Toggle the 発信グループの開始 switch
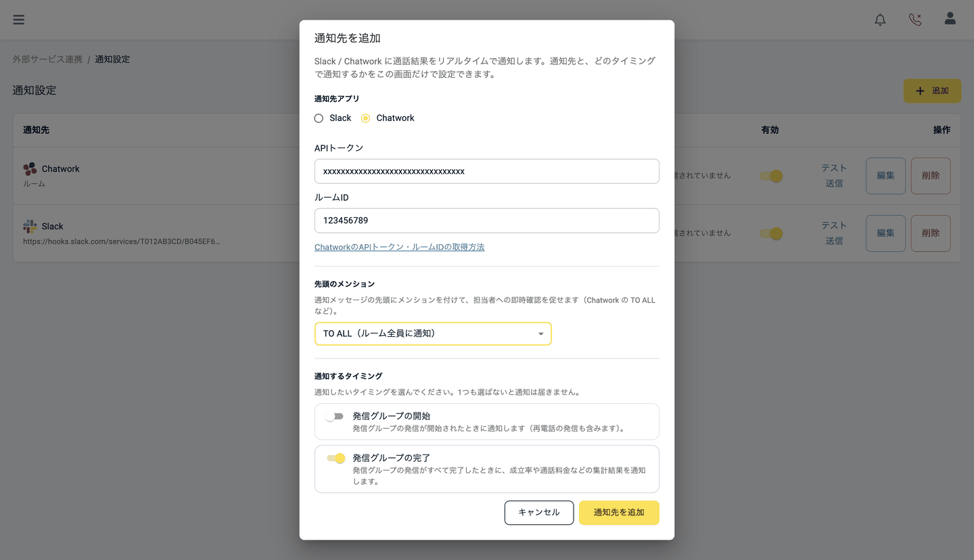This screenshot has width=974, height=560. 334,417
